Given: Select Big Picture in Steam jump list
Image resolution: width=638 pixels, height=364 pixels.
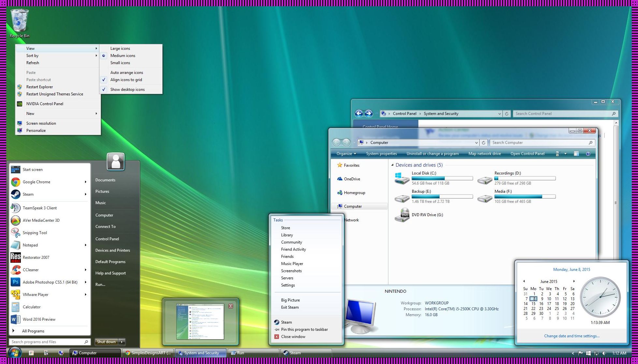Looking at the screenshot, I should pos(306,300).
